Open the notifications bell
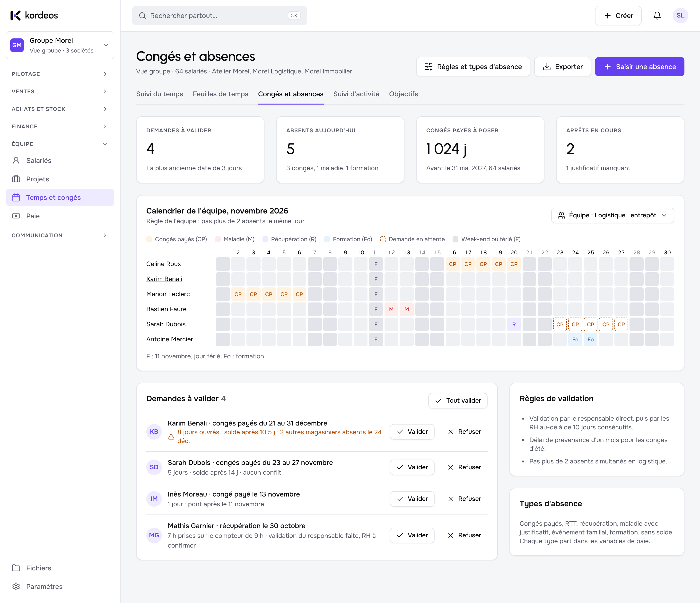 [657, 16]
